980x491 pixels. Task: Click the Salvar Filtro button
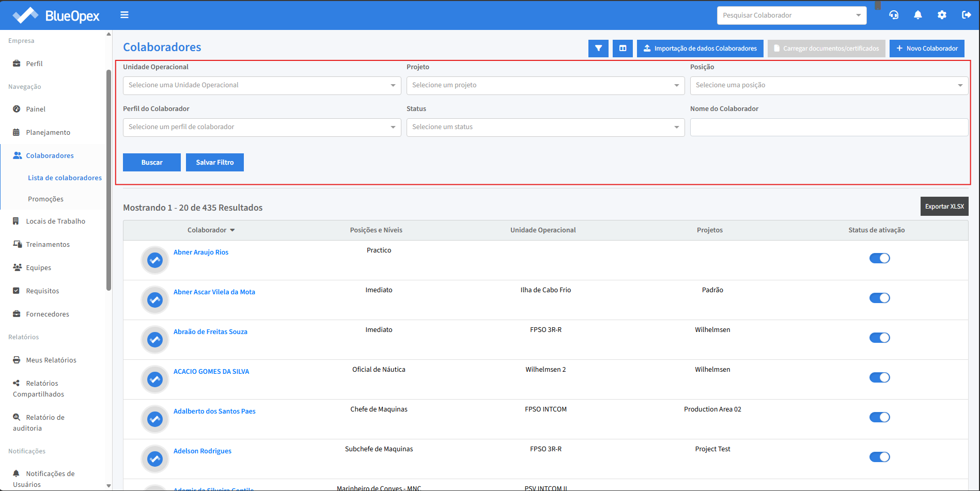(215, 162)
